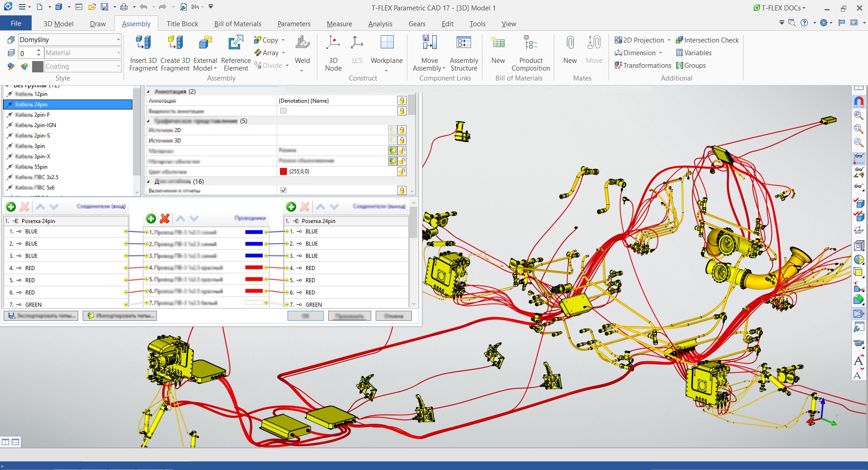Open Product Composition
Image resolution: width=868 pixels, height=470 pixels.
(x=531, y=53)
